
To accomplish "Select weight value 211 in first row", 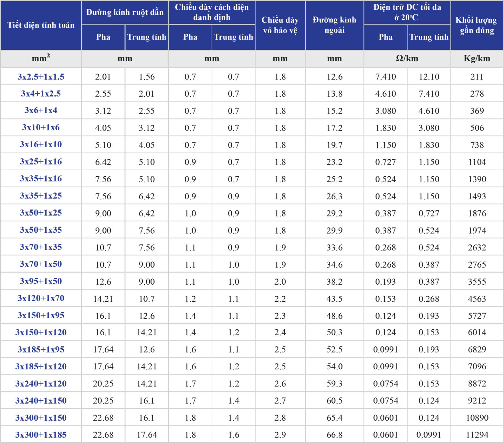I will point(477,77).
